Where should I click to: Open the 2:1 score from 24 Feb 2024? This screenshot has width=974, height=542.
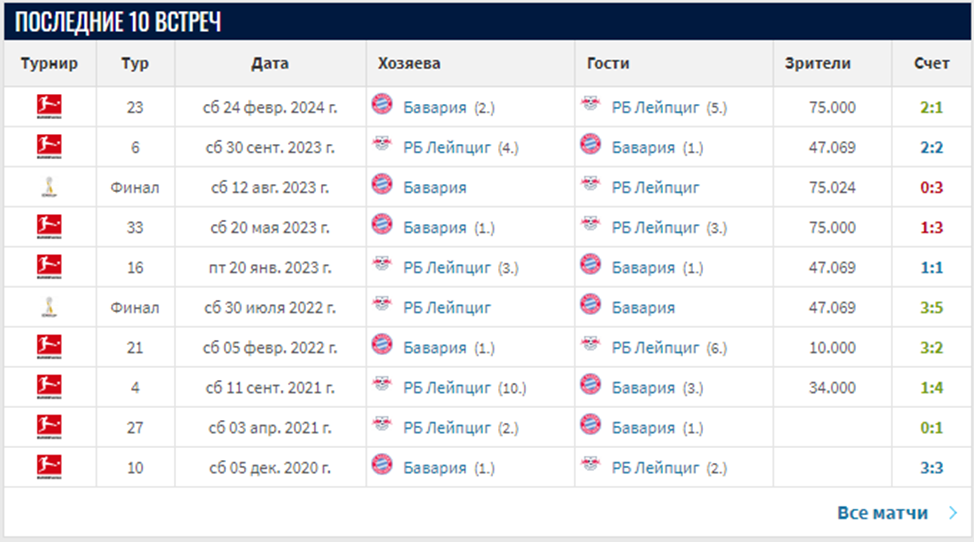click(932, 107)
